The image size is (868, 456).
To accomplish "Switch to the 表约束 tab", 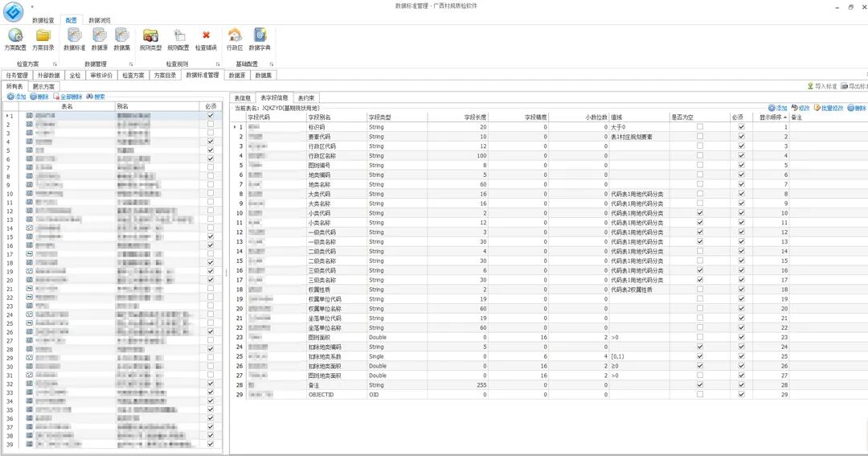I will pos(306,98).
